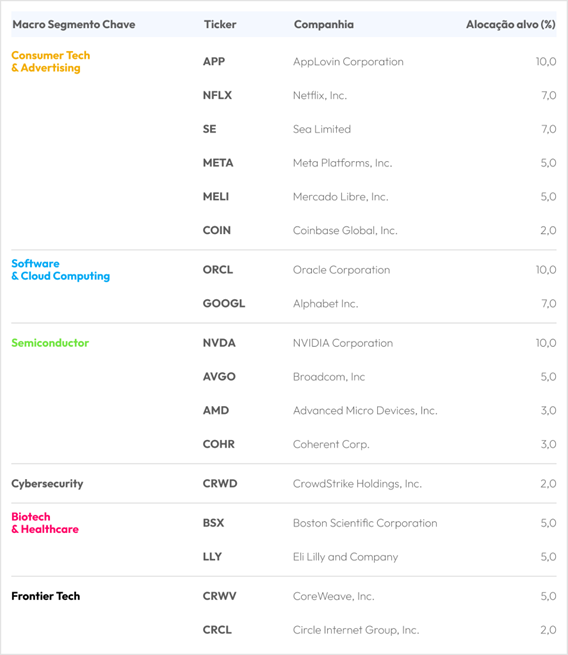
Task: Select the APP ticker
Action: [214, 61]
